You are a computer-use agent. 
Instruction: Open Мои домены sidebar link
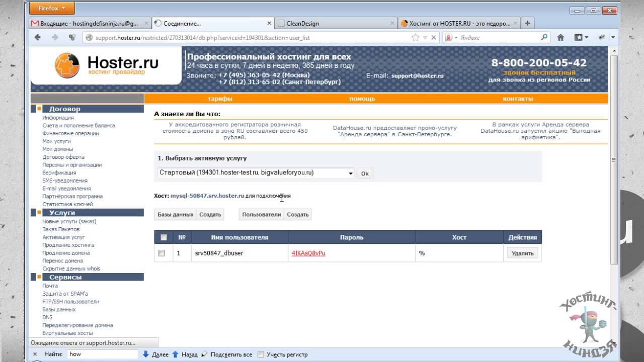(x=57, y=149)
